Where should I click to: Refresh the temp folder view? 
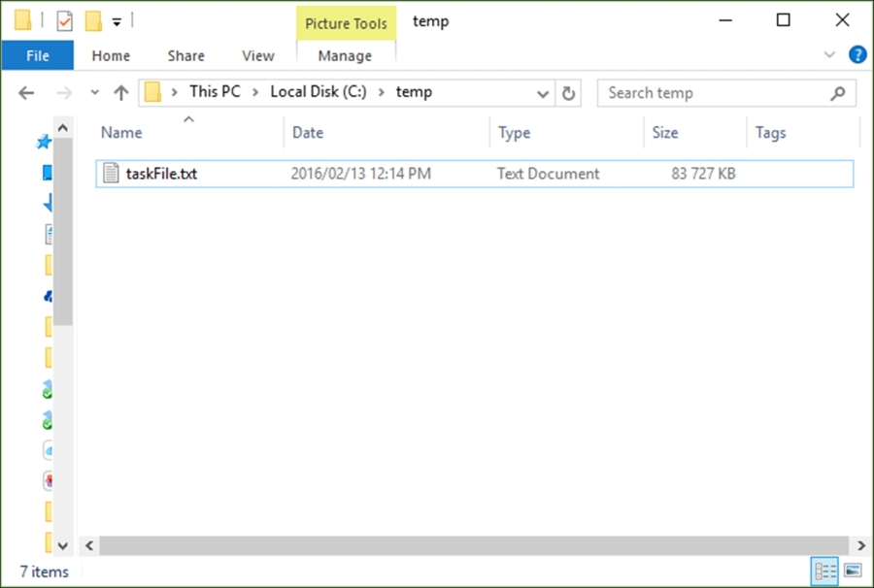point(568,93)
